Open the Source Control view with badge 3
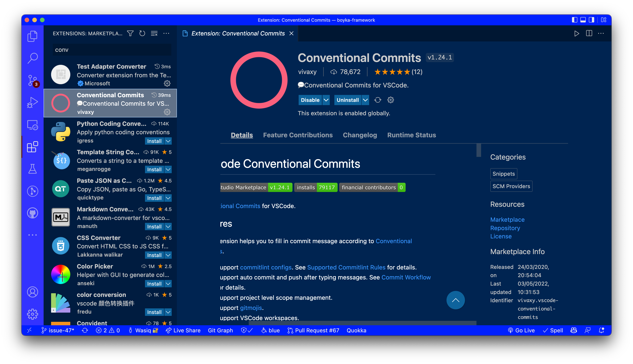The image size is (633, 364). (32, 81)
